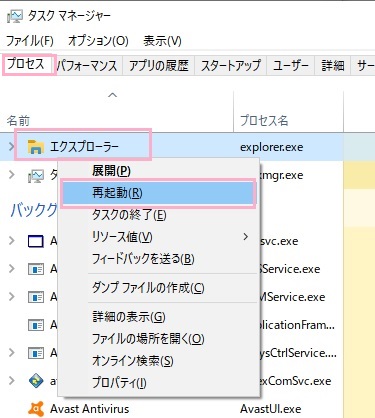Click the icon in the xComSvc.exe row
The height and width of the screenshot is (418, 375).
pos(36,381)
